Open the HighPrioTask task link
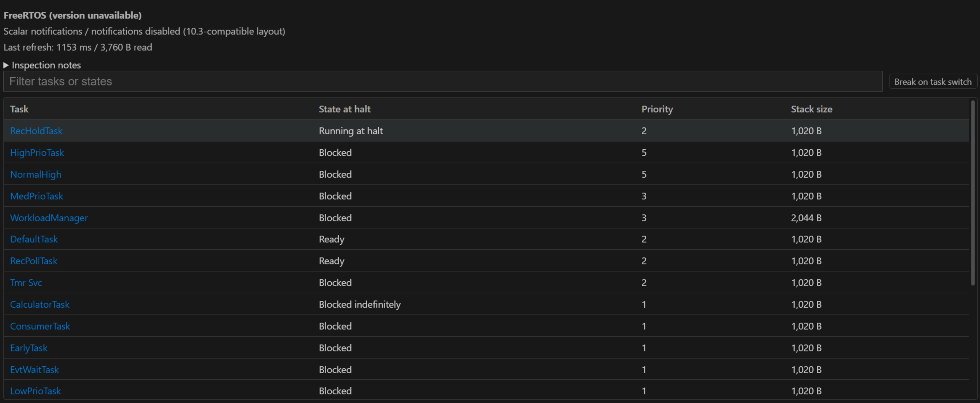The image size is (980, 403). [37, 153]
